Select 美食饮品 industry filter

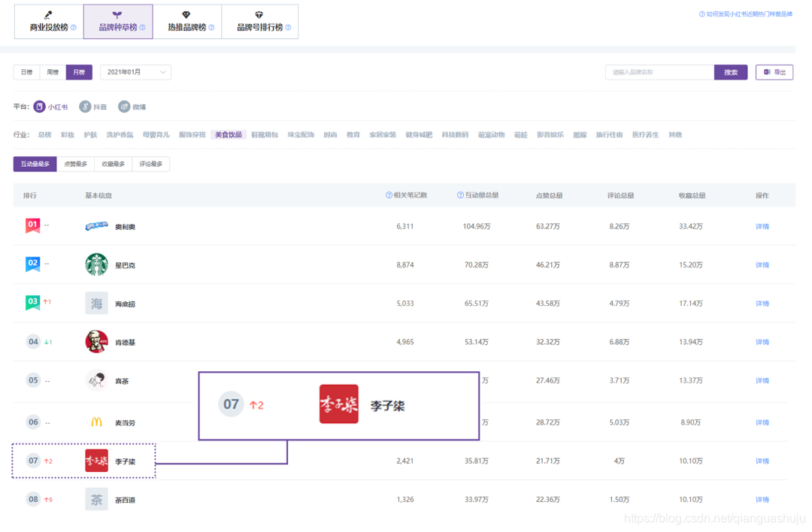(x=229, y=135)
